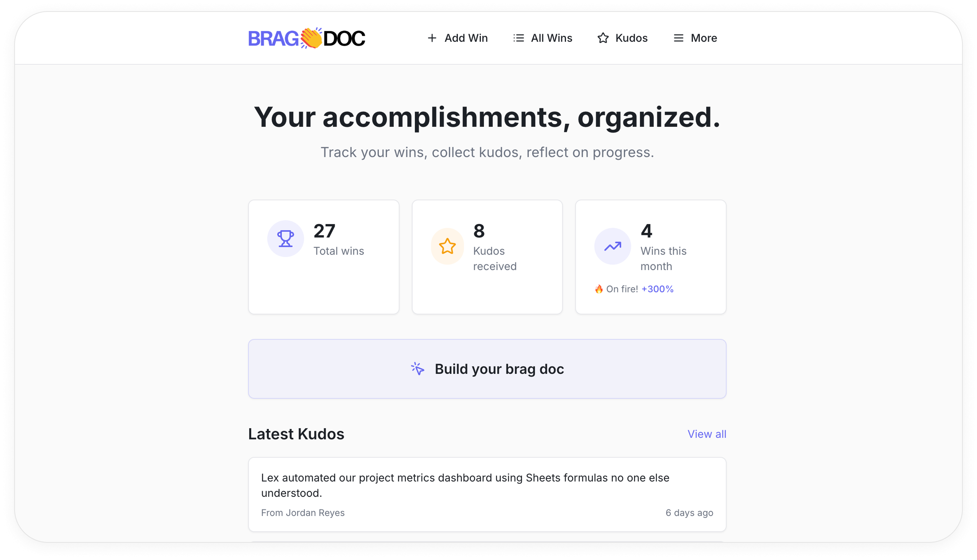Image resolution: width=977 pixels, height=560 pixels.
Task: Click the list icon beside All Wins
Action: click(x=518, y=38)
